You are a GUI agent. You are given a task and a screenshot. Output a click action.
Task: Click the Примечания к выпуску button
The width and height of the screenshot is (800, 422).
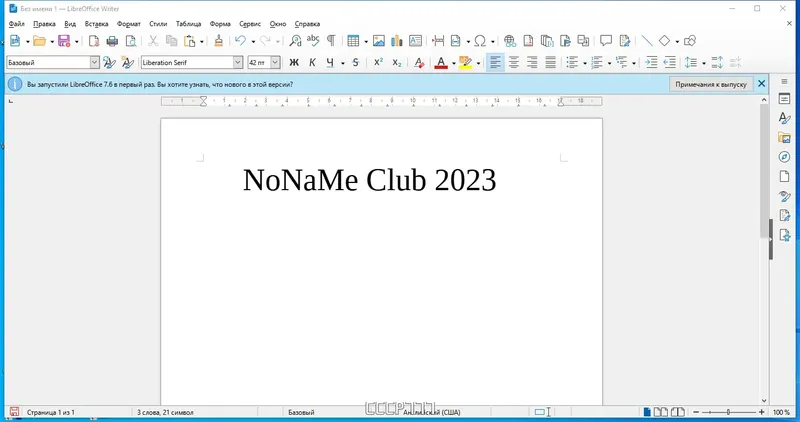711,84
